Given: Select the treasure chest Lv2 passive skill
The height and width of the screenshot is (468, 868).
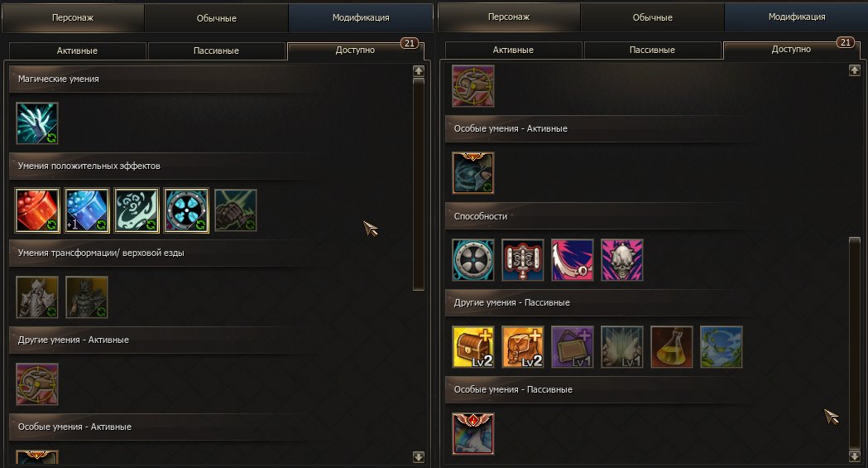Looking at the screenshot, I should click(x=473, y=347).
